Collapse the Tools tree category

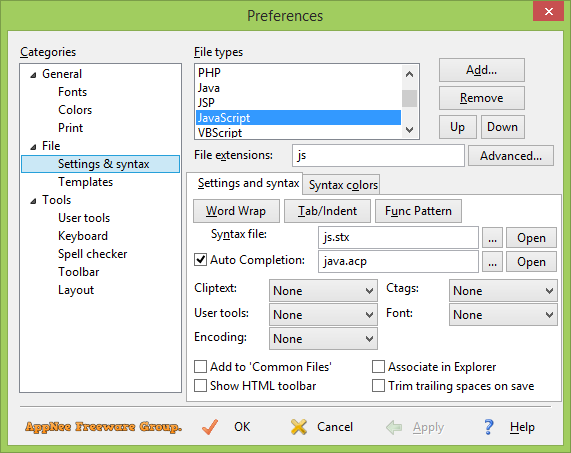pos(33,201)
